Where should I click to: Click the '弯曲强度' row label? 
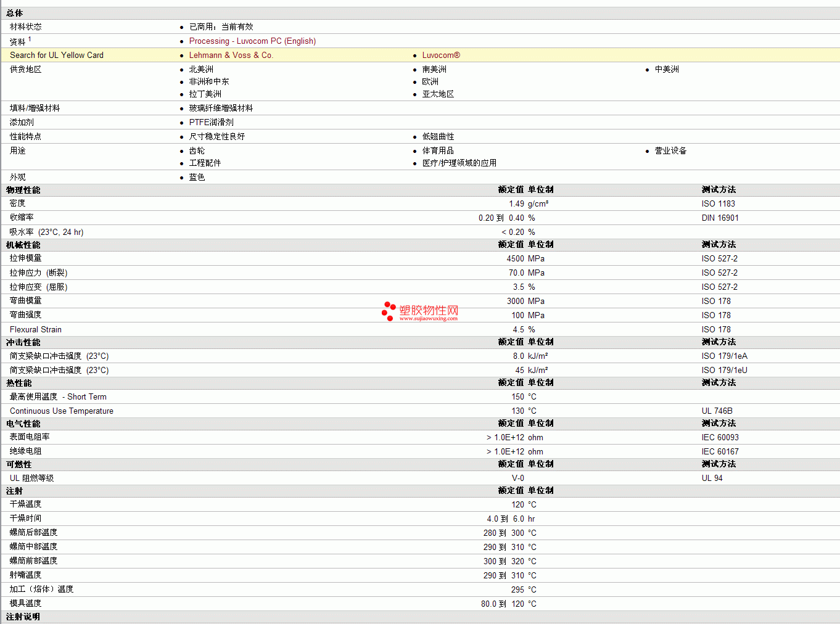[26, 315]
